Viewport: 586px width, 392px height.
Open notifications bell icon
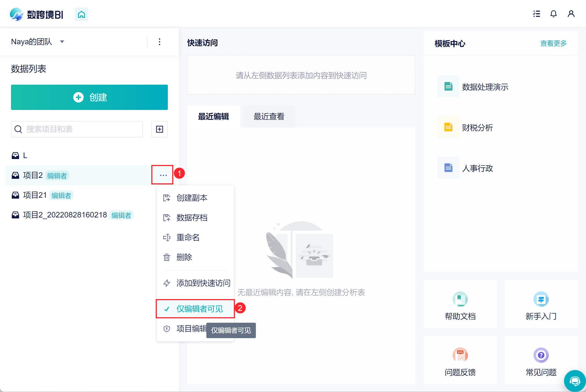pos(553,14)
